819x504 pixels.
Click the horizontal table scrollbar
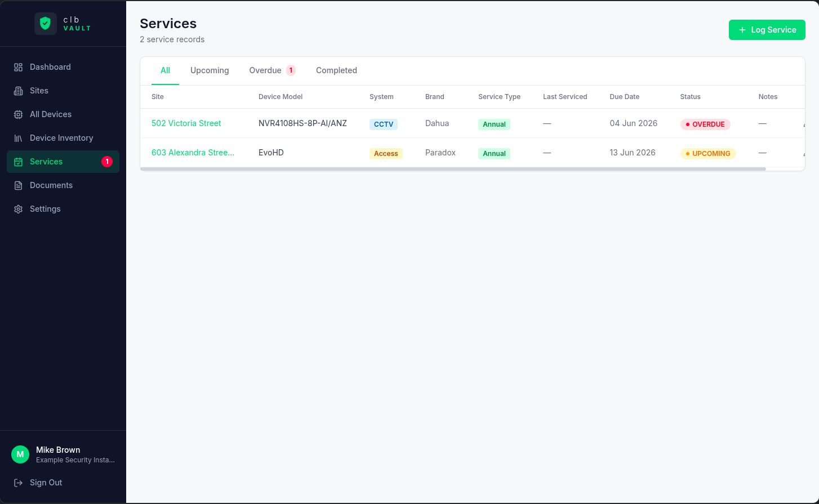(x=453, y=169)
